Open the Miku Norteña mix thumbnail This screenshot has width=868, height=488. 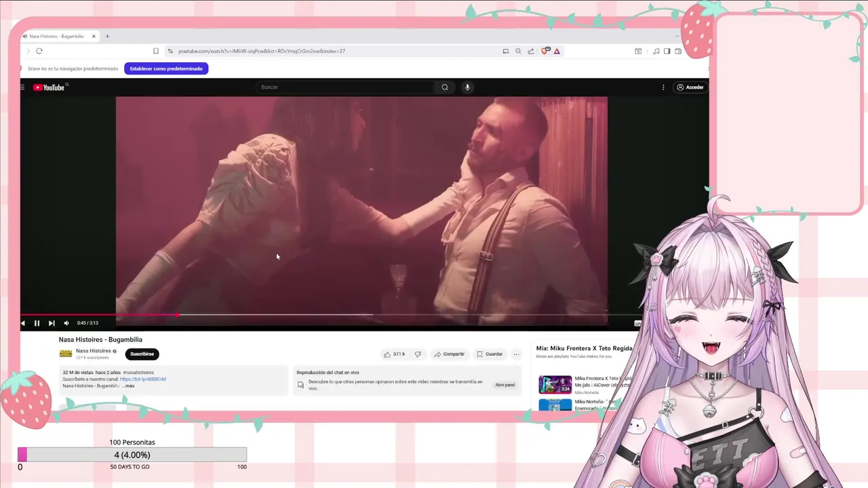point(555,405)
